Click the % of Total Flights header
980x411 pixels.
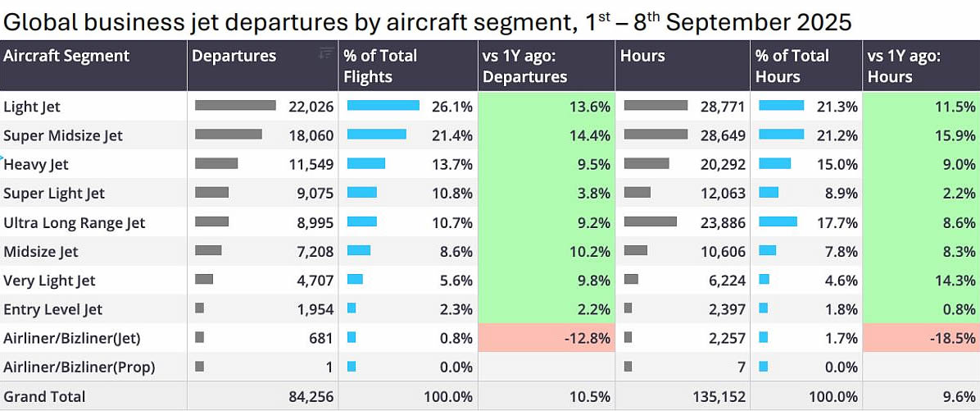(380, 66)
